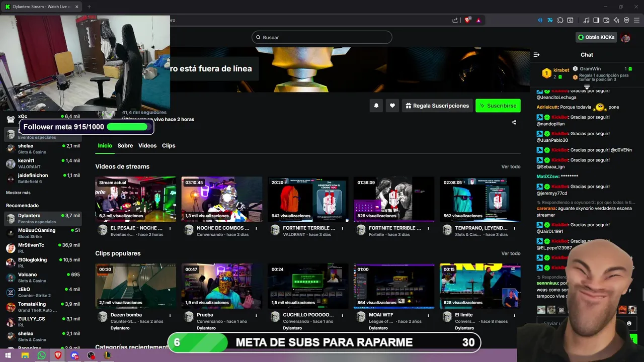Follow the channel with the heart icon

coord(392,106)
